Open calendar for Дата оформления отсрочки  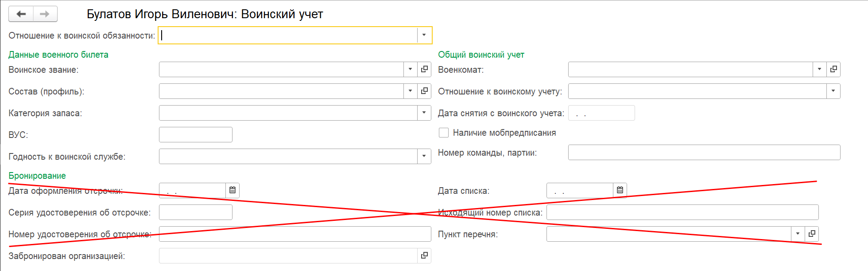tap(232, 190)
